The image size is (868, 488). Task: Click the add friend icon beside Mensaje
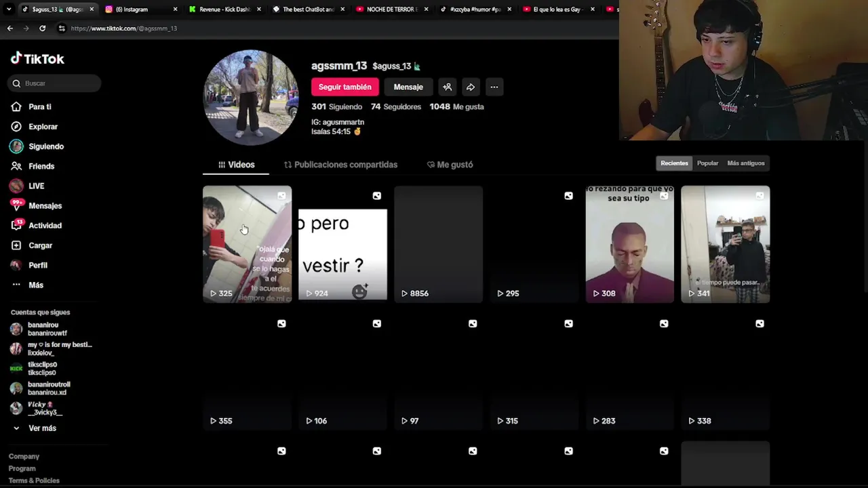(x=447, y=87)
